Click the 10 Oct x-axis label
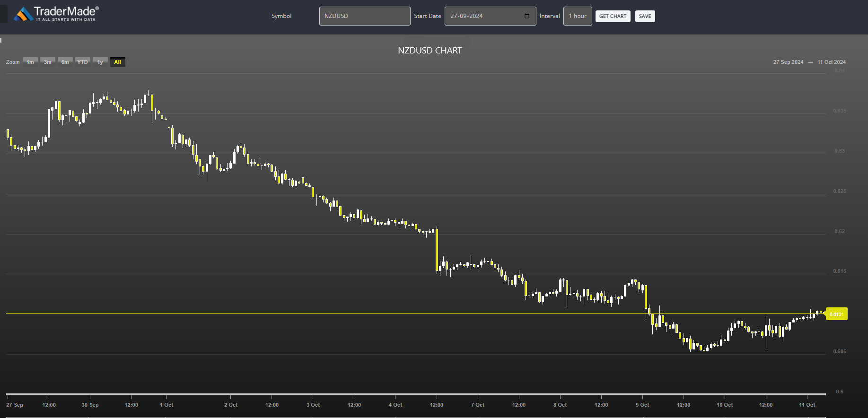 tap(725, 405)
